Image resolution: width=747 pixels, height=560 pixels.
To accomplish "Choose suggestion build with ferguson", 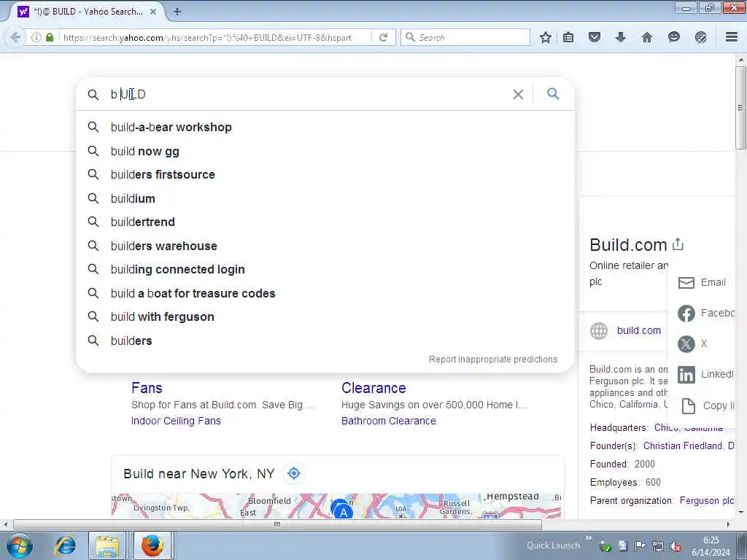I will [325, 316].
